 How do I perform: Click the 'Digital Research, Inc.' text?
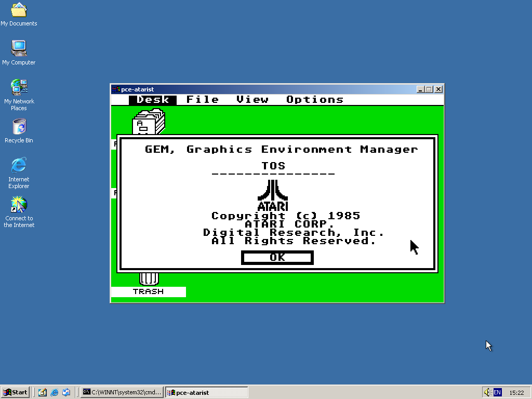tap(294, 232)
